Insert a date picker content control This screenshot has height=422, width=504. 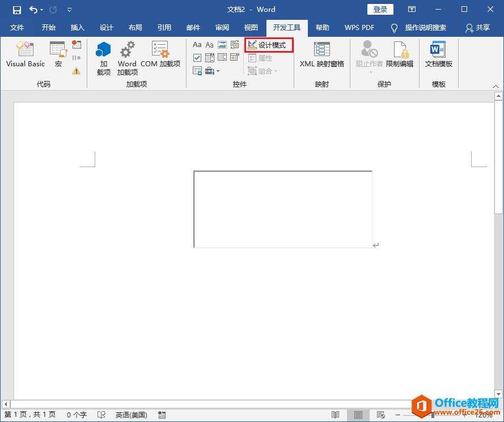click(235, 57)
